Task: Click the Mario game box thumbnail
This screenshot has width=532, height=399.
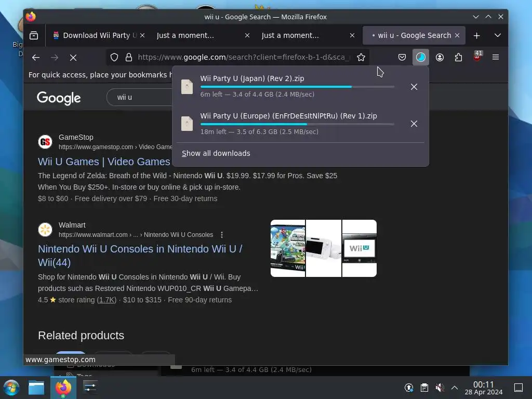Action: (x=288, y=248)
